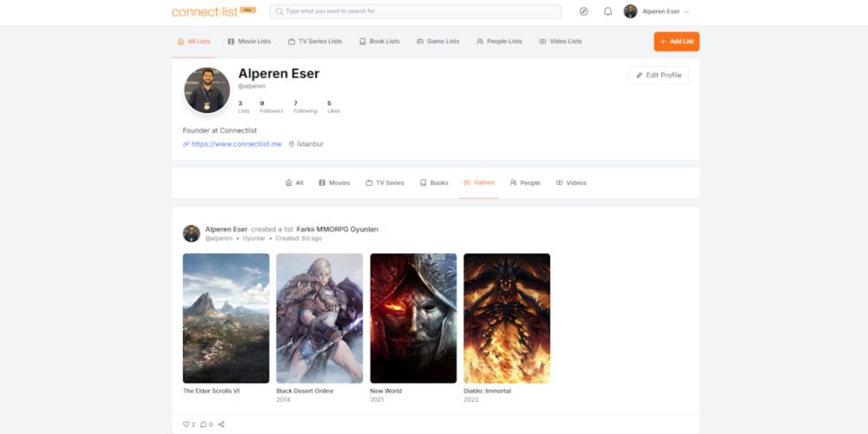This screenshot has width=868, height=434.
Task: Select the TV Series profile filter tab
Action: pos(385,182)
